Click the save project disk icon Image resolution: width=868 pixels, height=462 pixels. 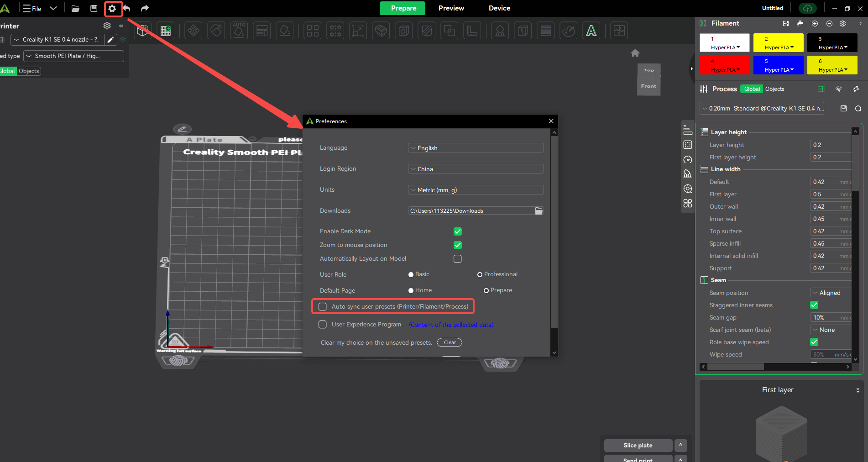coord(94,8)
